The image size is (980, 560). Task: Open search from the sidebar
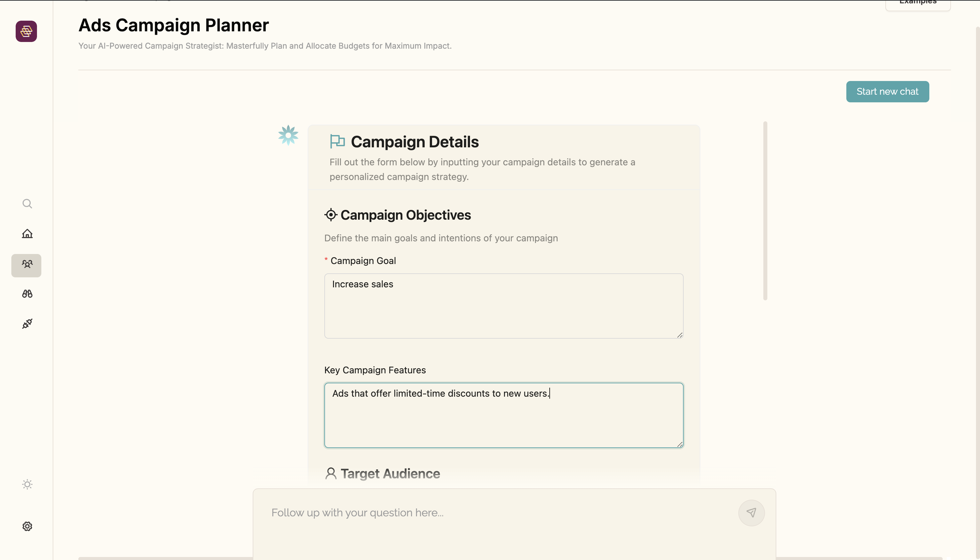(27, 203)
